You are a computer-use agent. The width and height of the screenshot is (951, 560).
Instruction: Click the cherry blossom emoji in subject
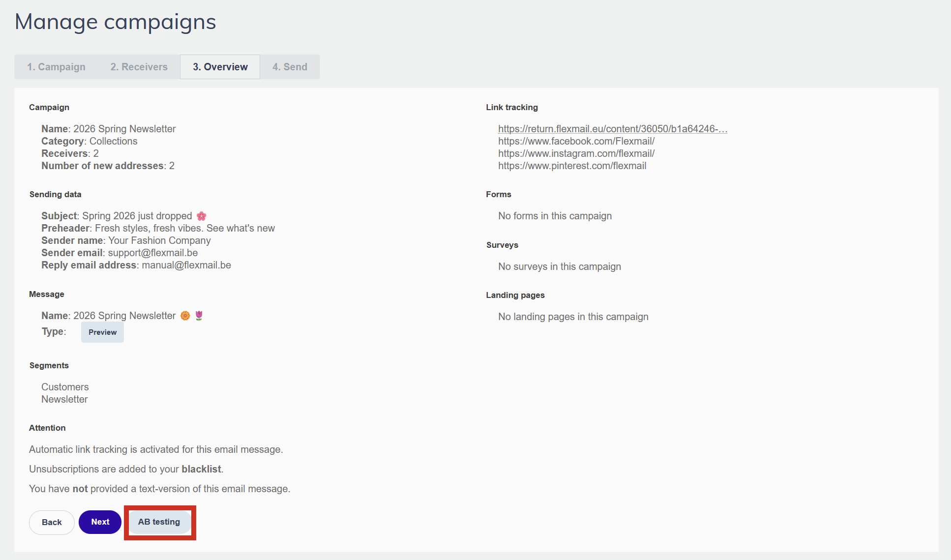pyautogui.click(x=201, y=216)
